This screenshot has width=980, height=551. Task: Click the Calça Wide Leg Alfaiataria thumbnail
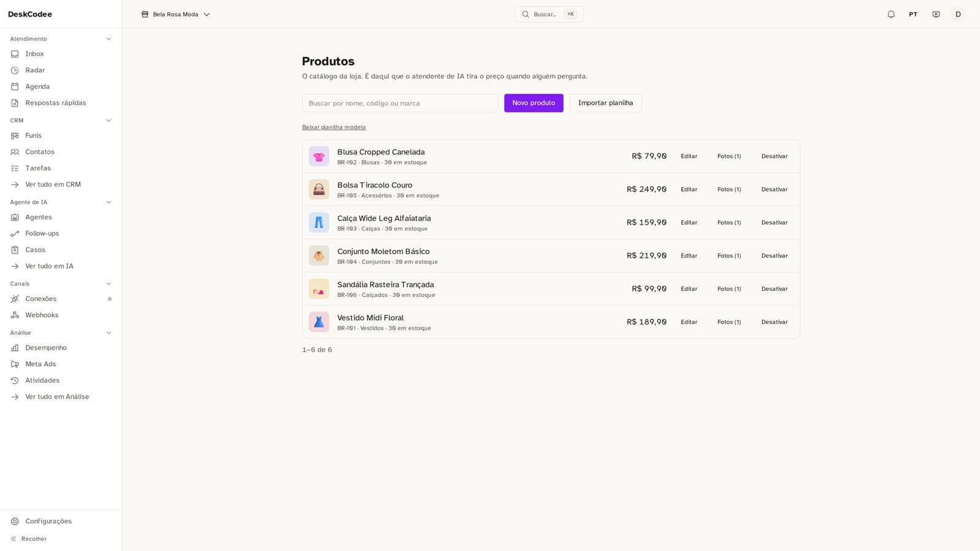[319, 222]
